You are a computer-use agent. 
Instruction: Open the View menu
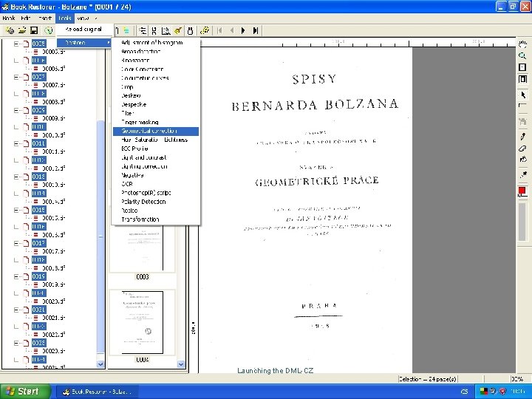pyautogui.click(x=83, y=18)
